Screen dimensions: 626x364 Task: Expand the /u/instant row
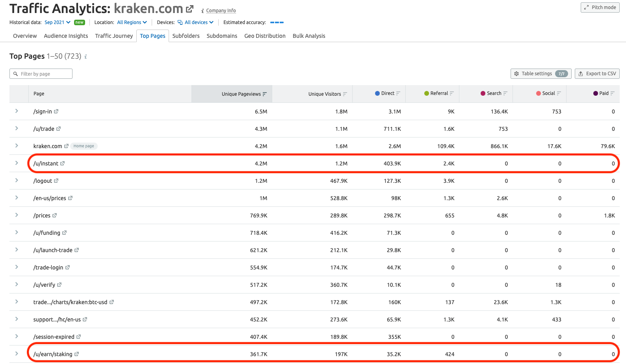coord(17,163)
